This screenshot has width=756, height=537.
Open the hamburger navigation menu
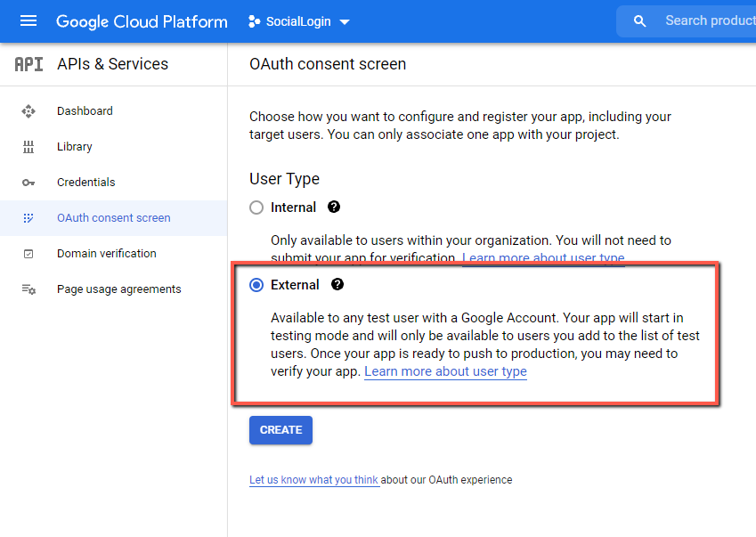click(x=28, y=20)
